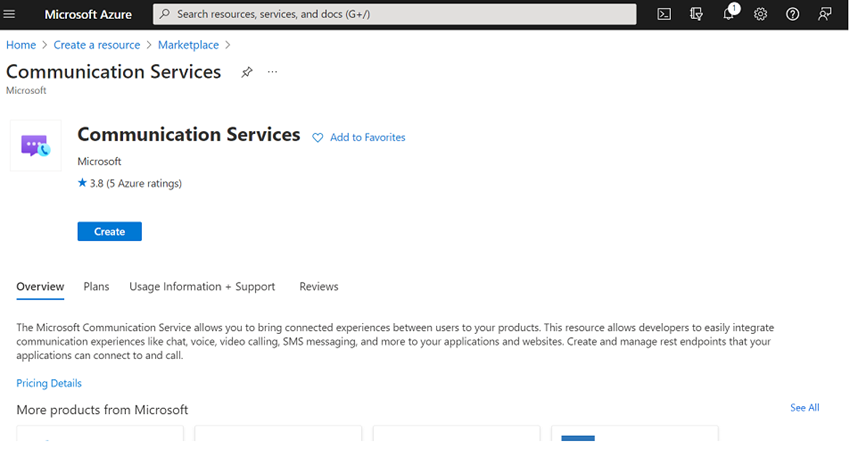This screenshot has width=850, height=449.
Task: Open Usage Information + Support tab
Action: [x=202, y=287]
